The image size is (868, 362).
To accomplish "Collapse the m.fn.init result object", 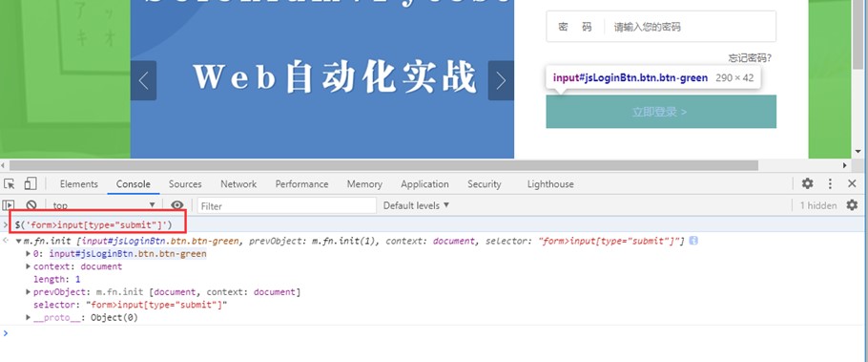I will [x=19, y=241].
